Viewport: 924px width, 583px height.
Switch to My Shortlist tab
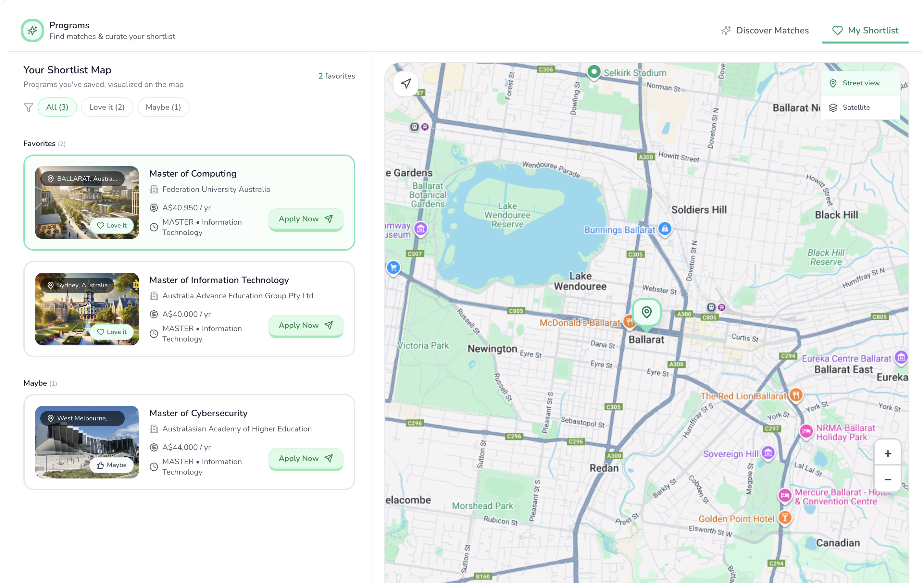(865, 30)
